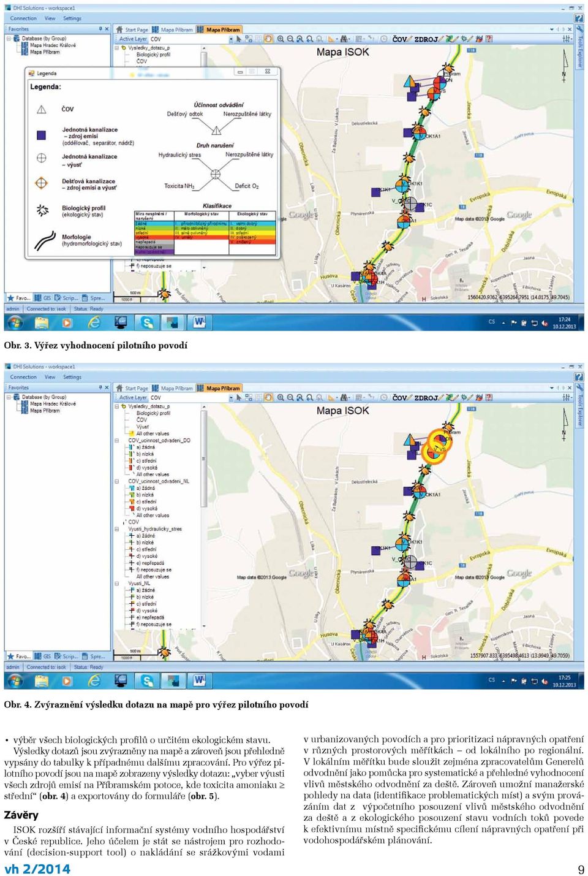Switch to the GIS panel tab in Obr. 4
Screen dimensions: 588x876
click(x=43, y=657)
